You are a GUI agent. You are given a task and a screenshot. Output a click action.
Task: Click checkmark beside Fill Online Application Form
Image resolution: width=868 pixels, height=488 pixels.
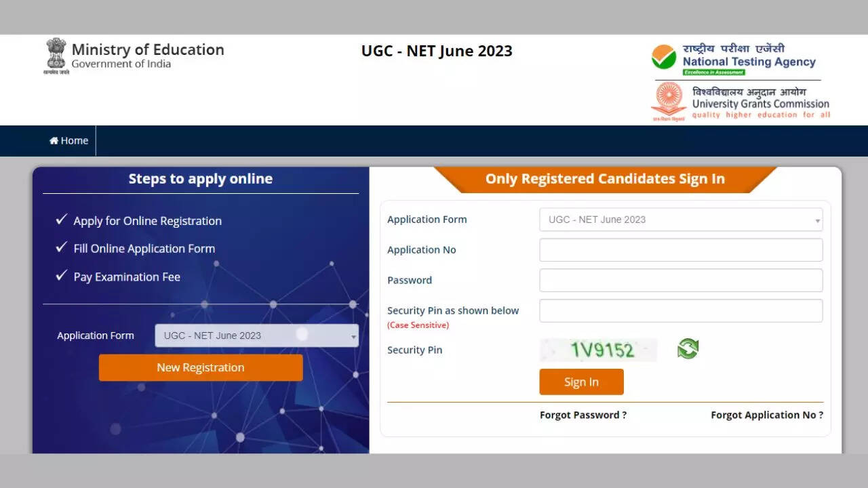(62, 247)
